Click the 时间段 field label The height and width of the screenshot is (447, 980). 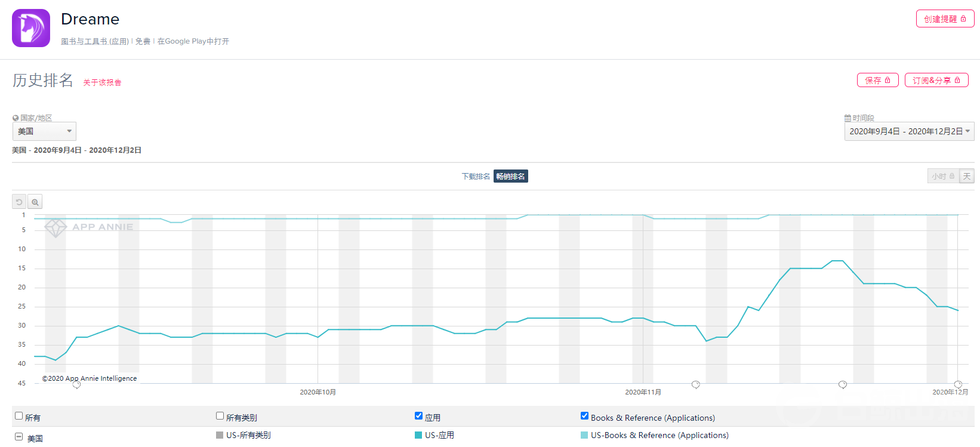click(864, 118)
